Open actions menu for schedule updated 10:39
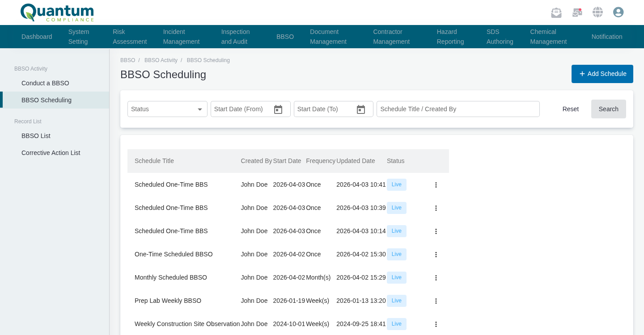644x335 pixels. tap(436, 208)
